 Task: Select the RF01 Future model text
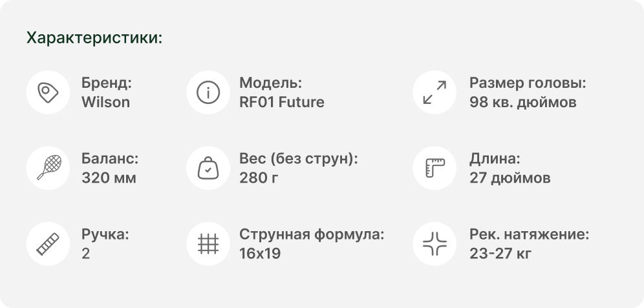coord(281,102)
